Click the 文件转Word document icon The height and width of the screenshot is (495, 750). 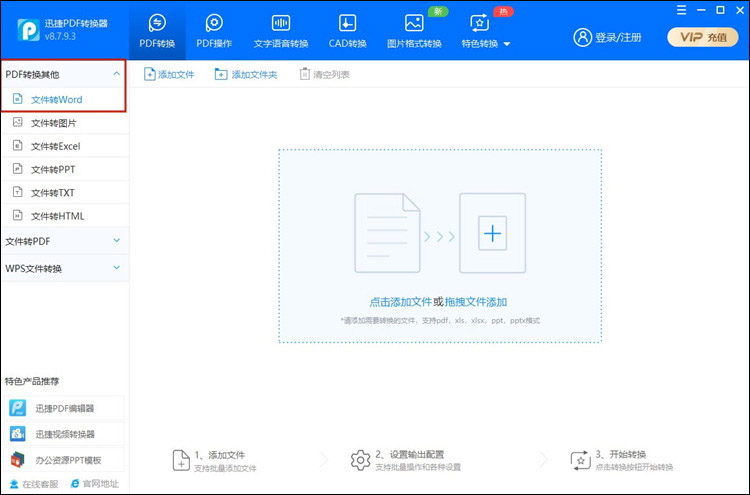[18, 99]
